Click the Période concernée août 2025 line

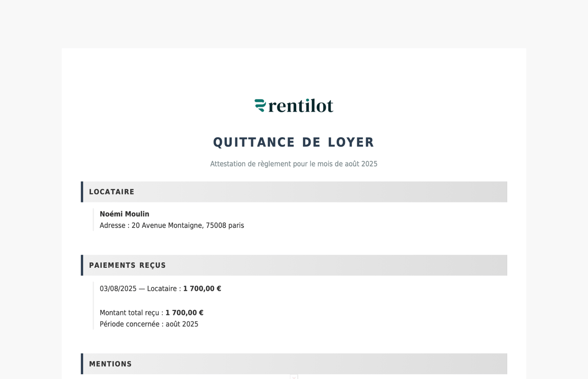pos(149,324)
